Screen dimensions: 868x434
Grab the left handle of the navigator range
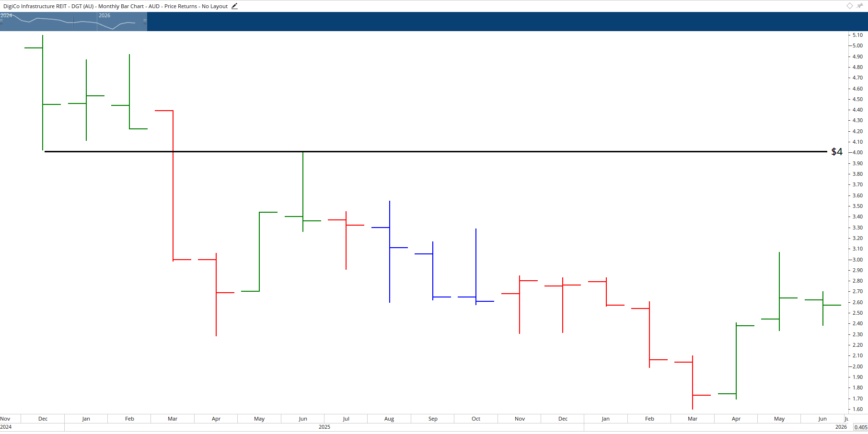[1, 22]
